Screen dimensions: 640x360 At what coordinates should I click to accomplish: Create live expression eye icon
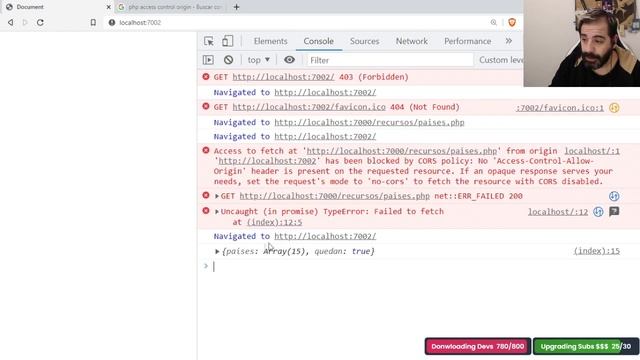289,60
